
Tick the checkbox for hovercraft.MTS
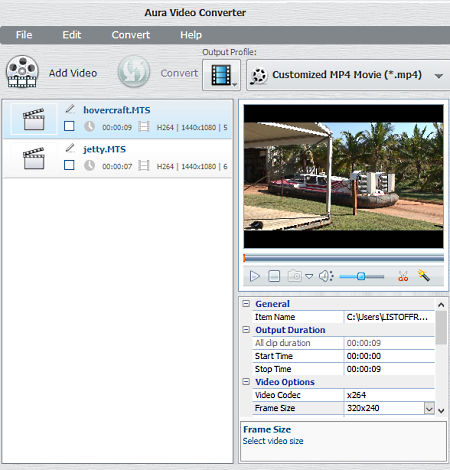point(69,126)
